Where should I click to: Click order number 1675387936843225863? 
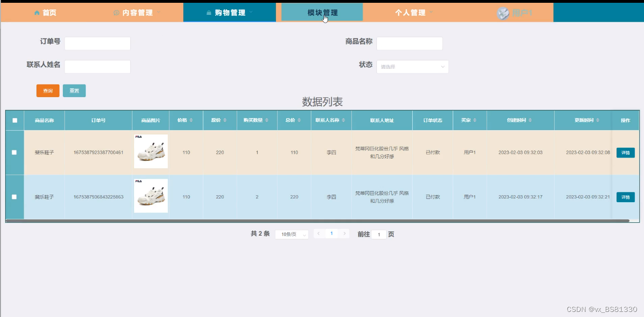[x=98, y=197]
